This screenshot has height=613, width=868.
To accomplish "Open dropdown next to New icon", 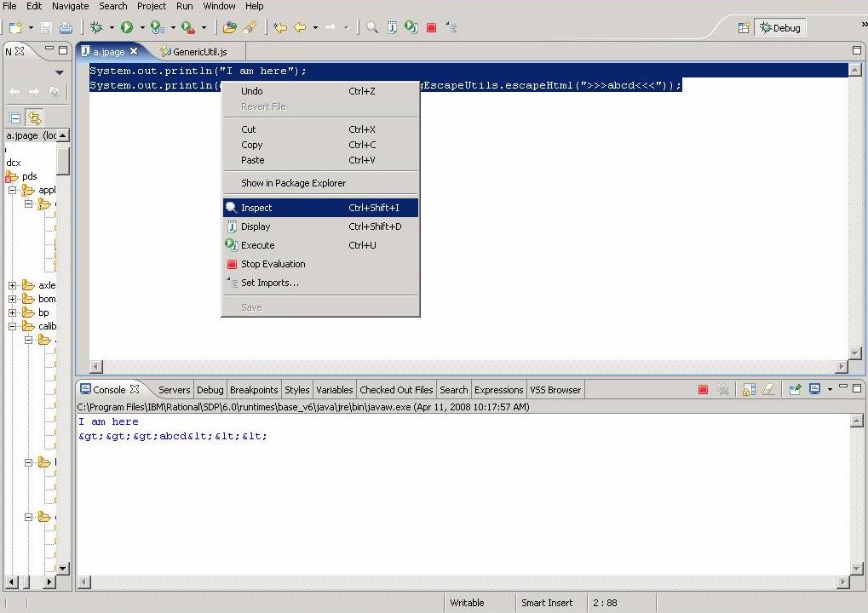I will (x=31, y=27).
